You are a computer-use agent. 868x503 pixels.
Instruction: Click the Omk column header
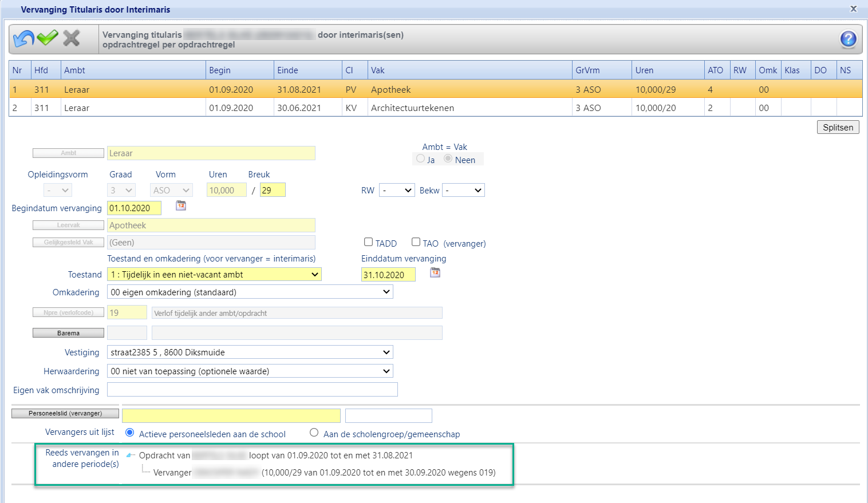tap(768, 70)
